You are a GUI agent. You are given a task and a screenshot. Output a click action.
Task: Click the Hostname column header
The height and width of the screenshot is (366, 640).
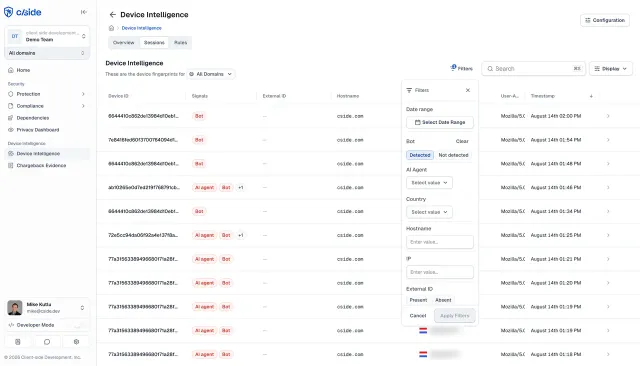pos(348,96)
